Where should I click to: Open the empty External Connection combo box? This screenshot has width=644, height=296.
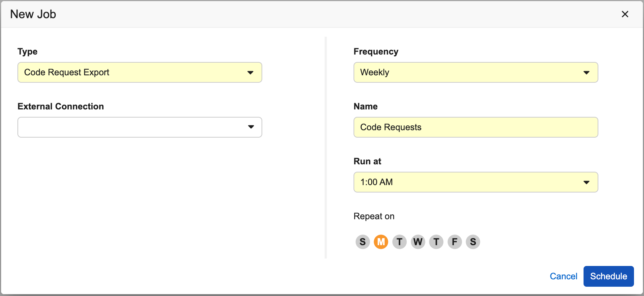(x=134, y=127)
